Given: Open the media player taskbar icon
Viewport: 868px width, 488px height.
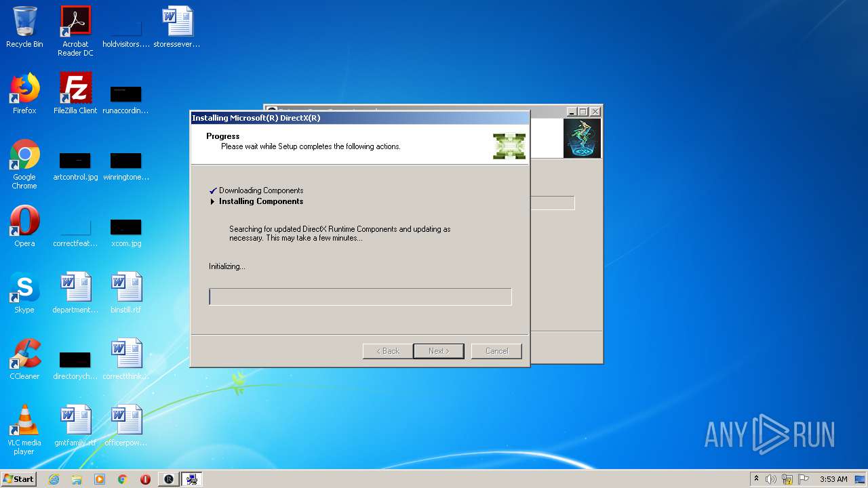Looking at the screenshot, I should (100, 479).
